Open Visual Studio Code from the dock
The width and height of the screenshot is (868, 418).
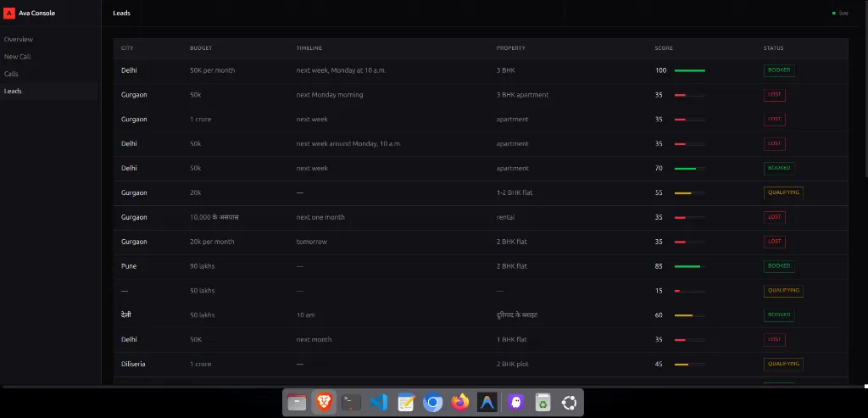click(x=379, y=403)
